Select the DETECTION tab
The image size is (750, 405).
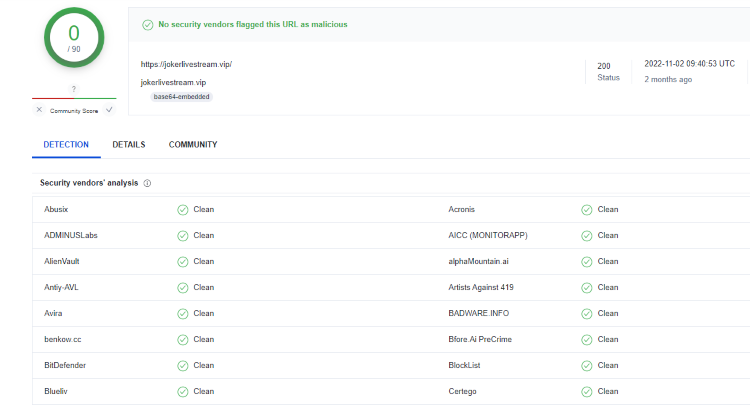[x=66, y=145]
